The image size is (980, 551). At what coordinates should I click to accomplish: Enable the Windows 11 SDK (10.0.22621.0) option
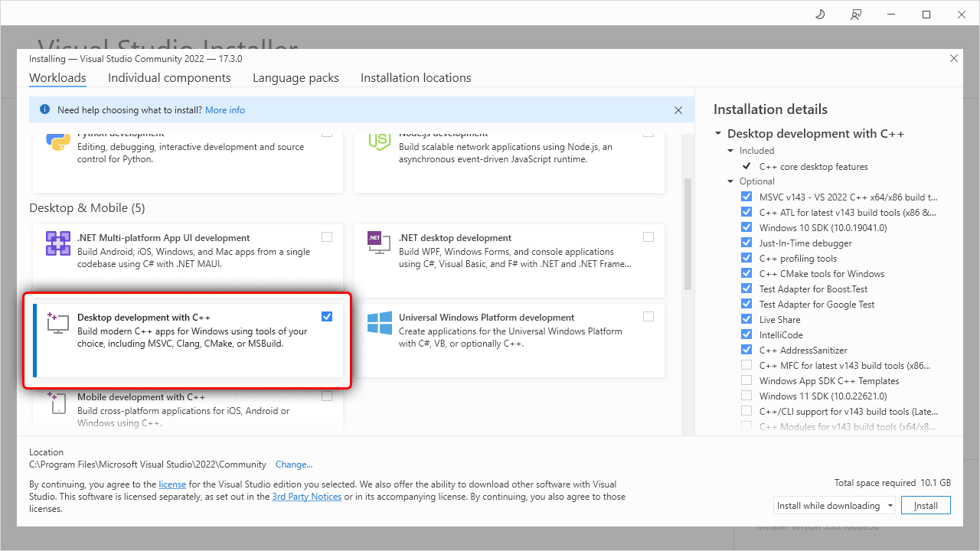746,396
